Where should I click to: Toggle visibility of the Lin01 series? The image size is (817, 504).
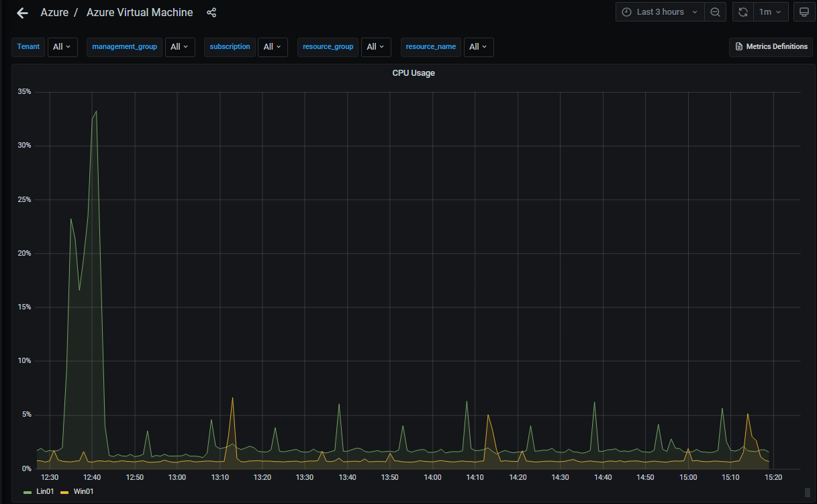(44, 491)
